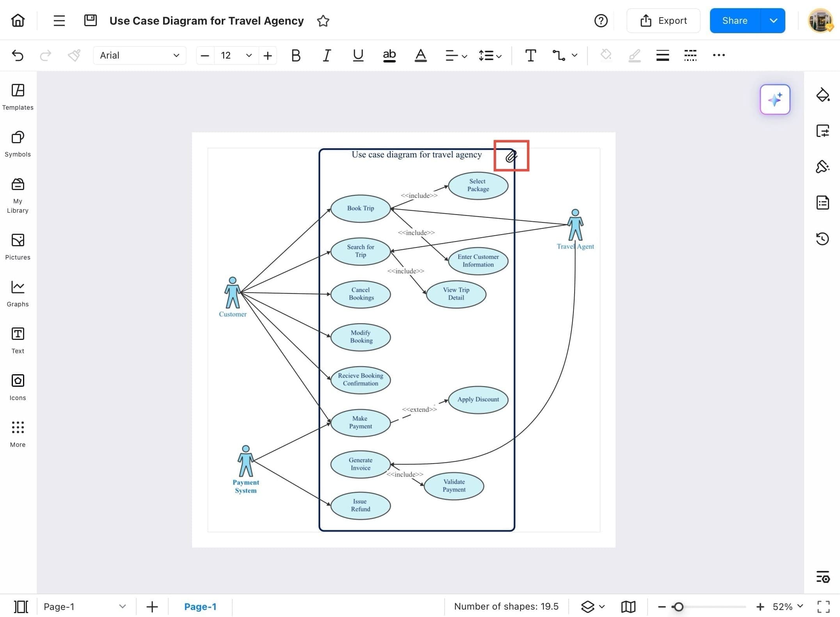This screenshot has height=617, width=840.
Task: Save the document using the save icon
Action: pyautogui.click(x=91, y=20)
